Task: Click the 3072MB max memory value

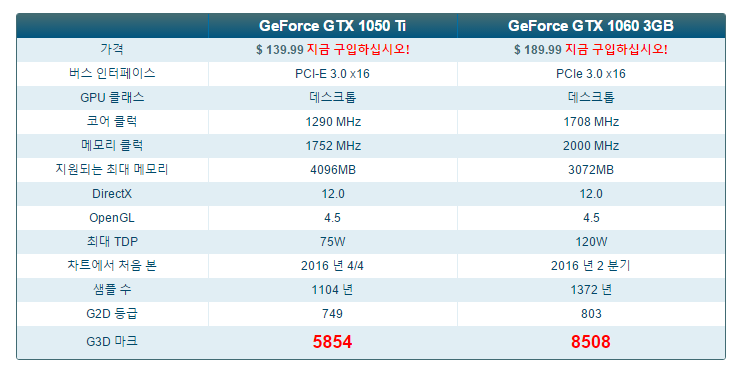Action: 591,170
